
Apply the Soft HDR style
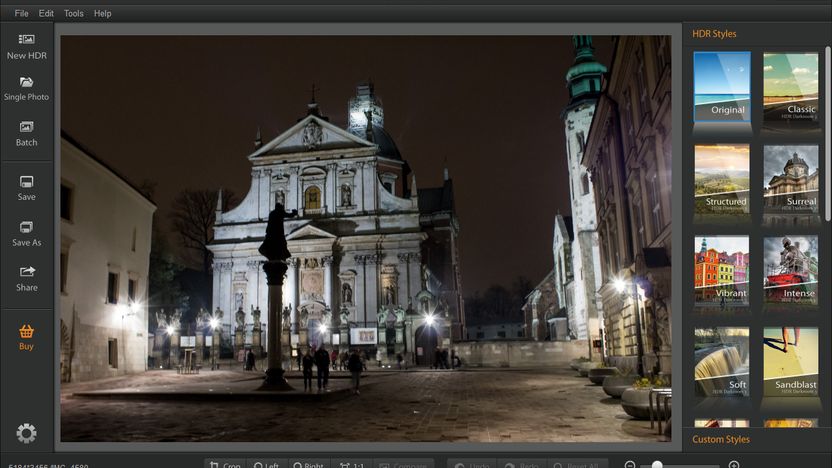(x=722, y=362)
